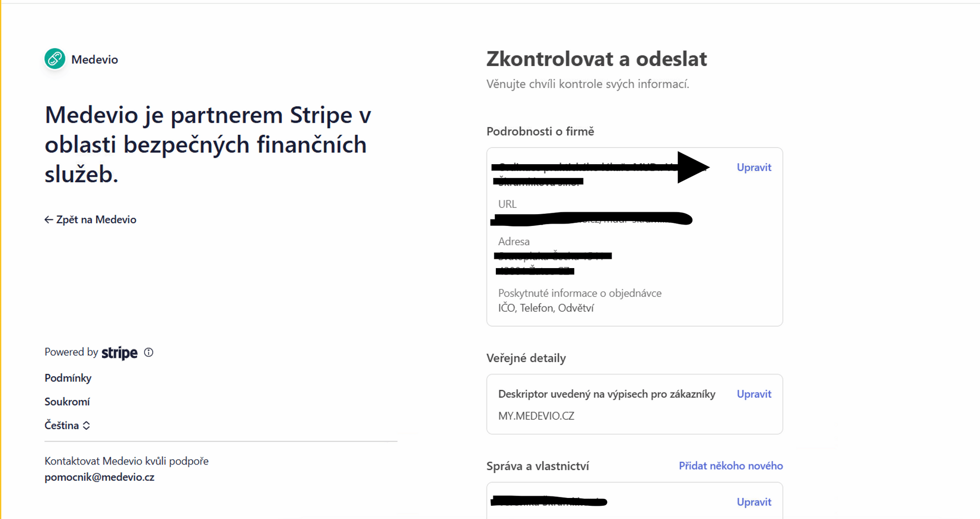Click the IČO, Telefon, Odvětví text

[546, 308]
